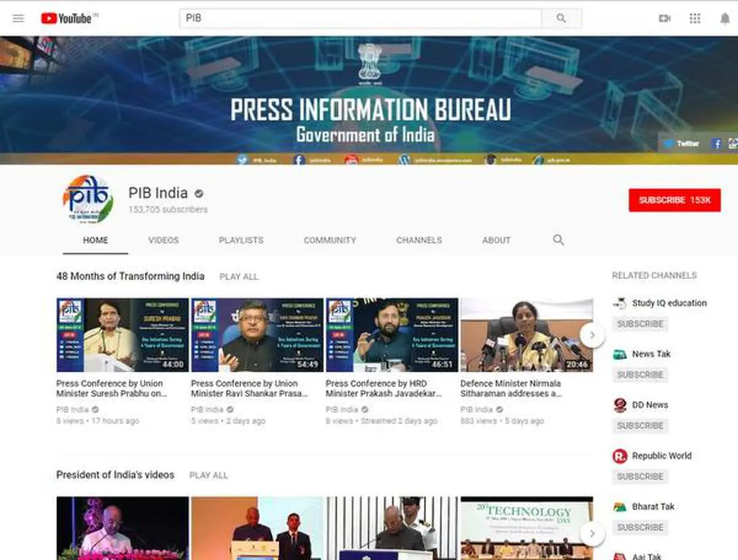
Task: Click the red SUBSCRIBE 153K button
Action: [675, 200]
